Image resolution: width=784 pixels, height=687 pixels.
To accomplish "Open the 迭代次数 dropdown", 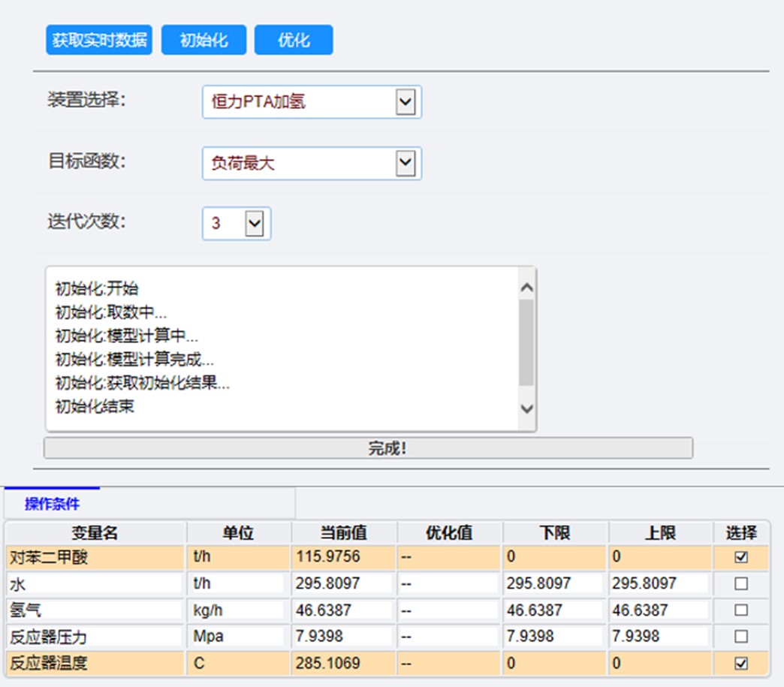I will click(x=236, y=224).
